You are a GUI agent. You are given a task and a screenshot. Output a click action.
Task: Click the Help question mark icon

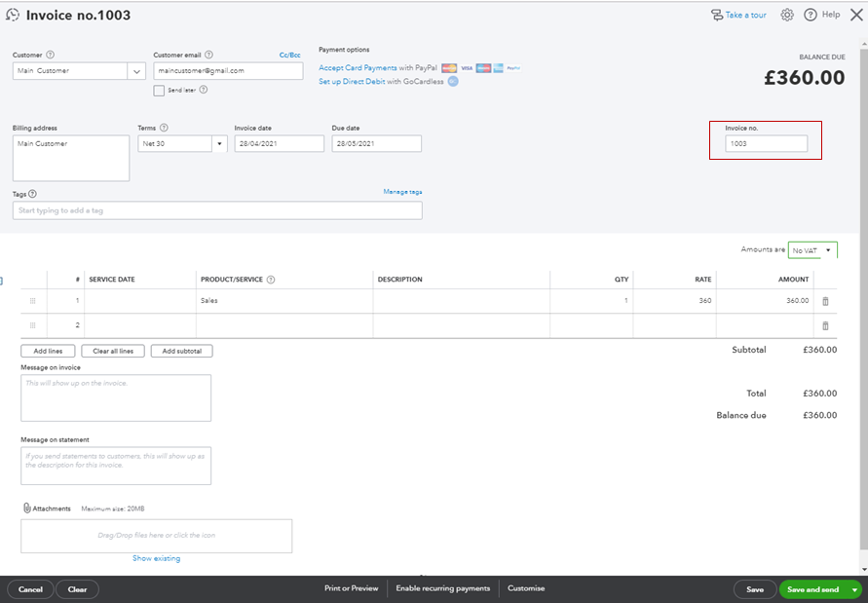coord(810,15)
